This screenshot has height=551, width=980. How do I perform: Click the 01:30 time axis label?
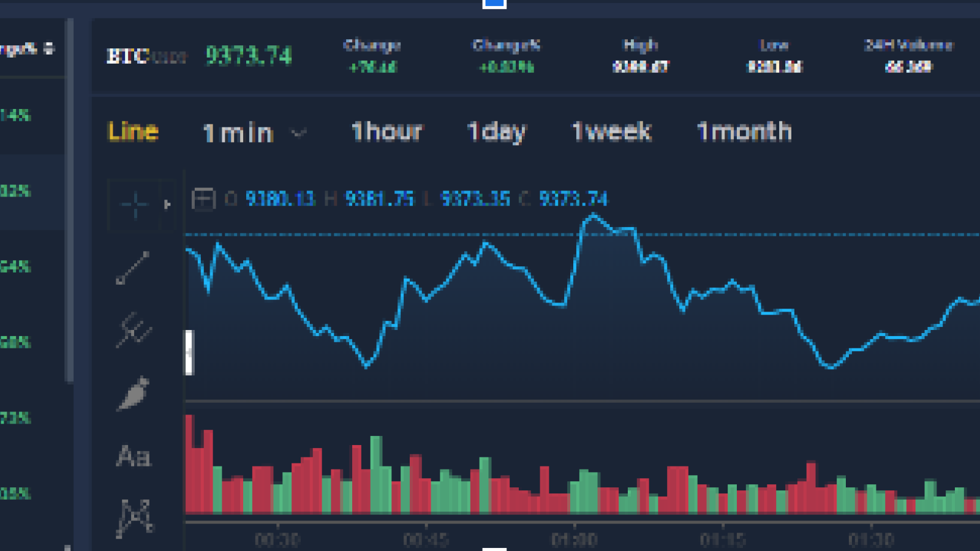(871, 539)
